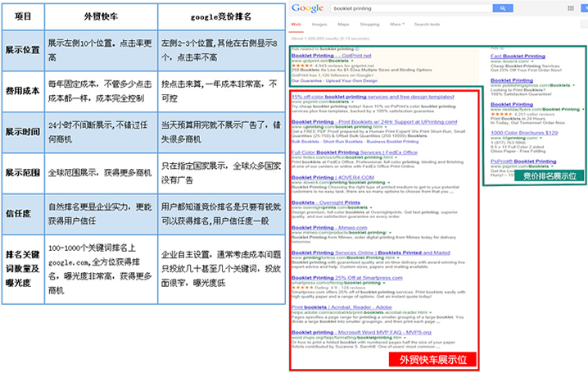Select the '展示位置' row label
Image resolution: width=588 pixels, height=373 pixels.
point(23,50)
